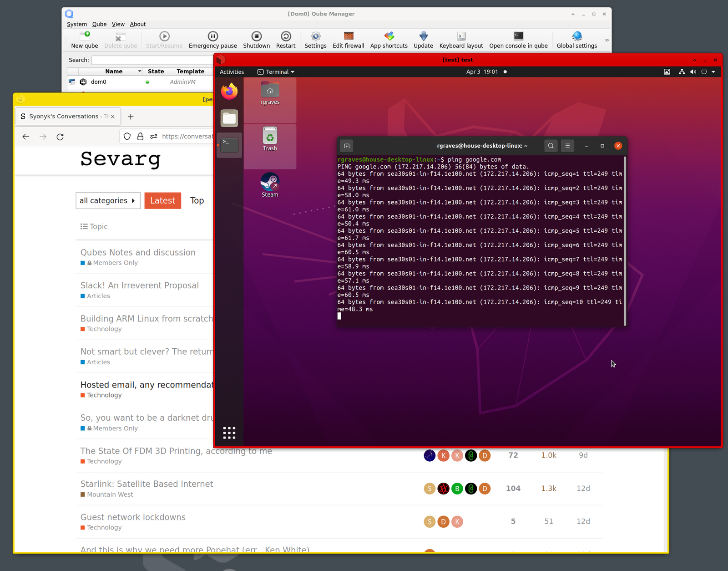Show Applications grid in the dock
The height and width of the screenshot is (571, 728).
pos(229,433)
